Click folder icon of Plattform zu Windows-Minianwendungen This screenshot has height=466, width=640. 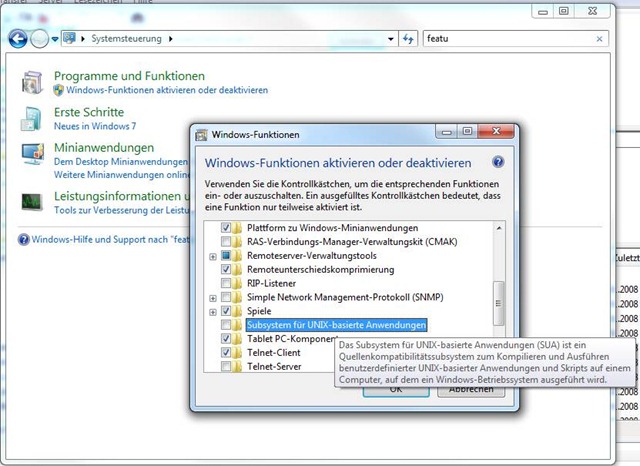237,228
